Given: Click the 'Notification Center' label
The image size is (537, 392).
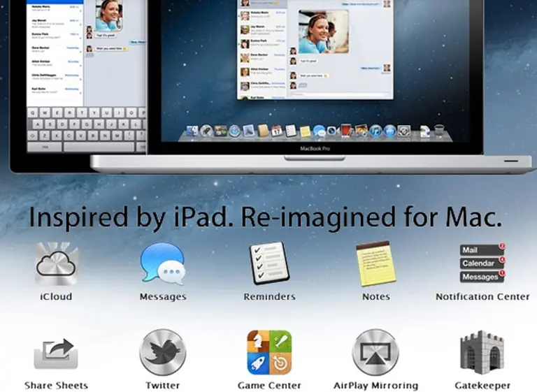Looking at the screenshot, I should (x=482, y=296).
